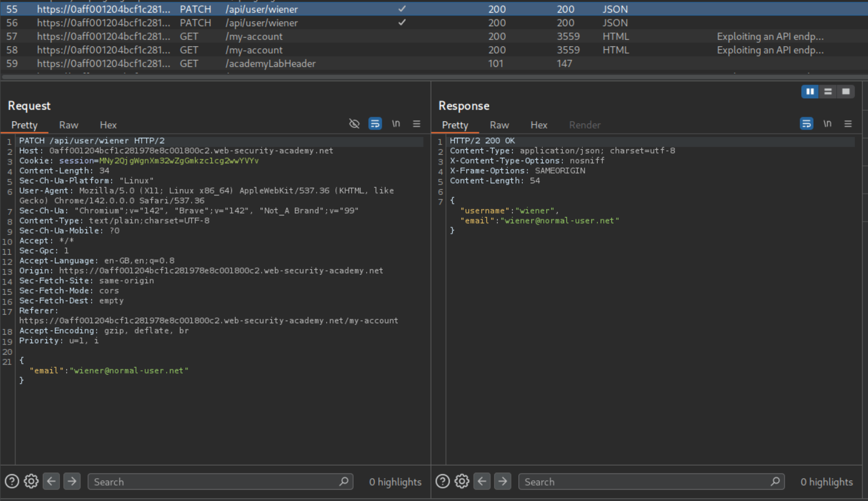This screenshot has width=868, height=501.
Task: Open Response search settings gear
Action: pos(462,482)
